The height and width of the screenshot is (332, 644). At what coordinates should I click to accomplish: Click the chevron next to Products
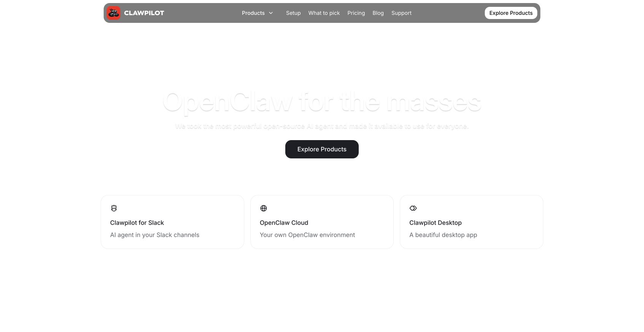pyautogui.click(x=271, y=13)
